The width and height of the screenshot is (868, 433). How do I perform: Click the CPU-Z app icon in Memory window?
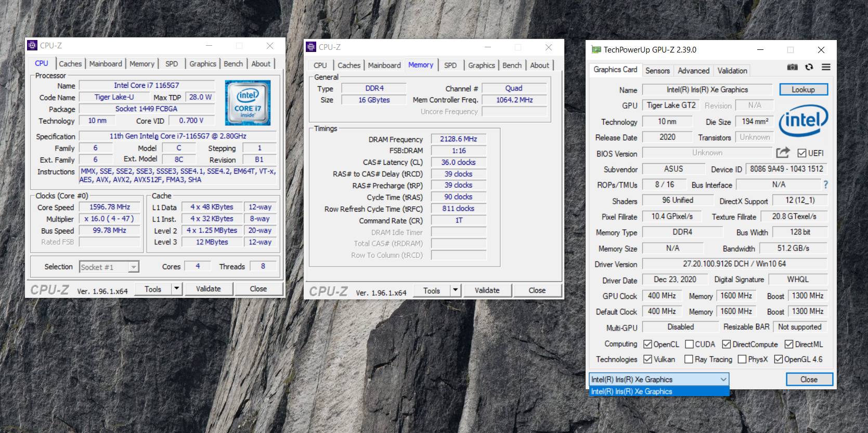coord(311,47)
